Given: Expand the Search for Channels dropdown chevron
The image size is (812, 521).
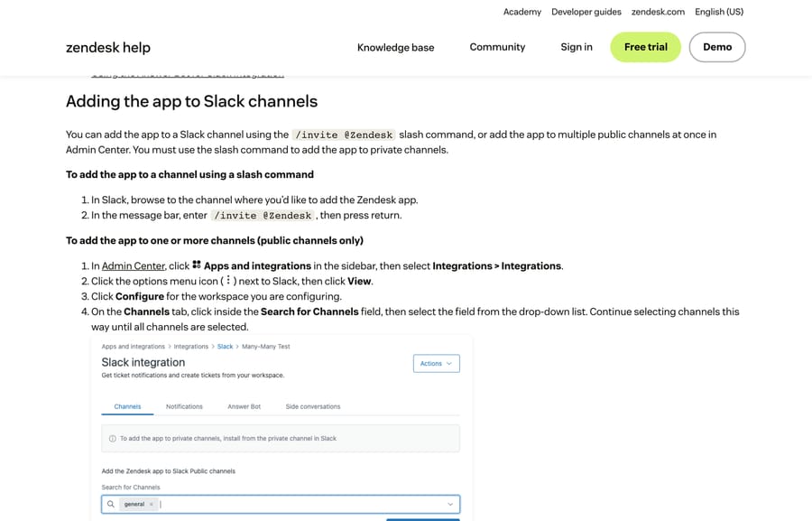Looking at the screenshot, I should pyautogui.click(x=450, y=504).
